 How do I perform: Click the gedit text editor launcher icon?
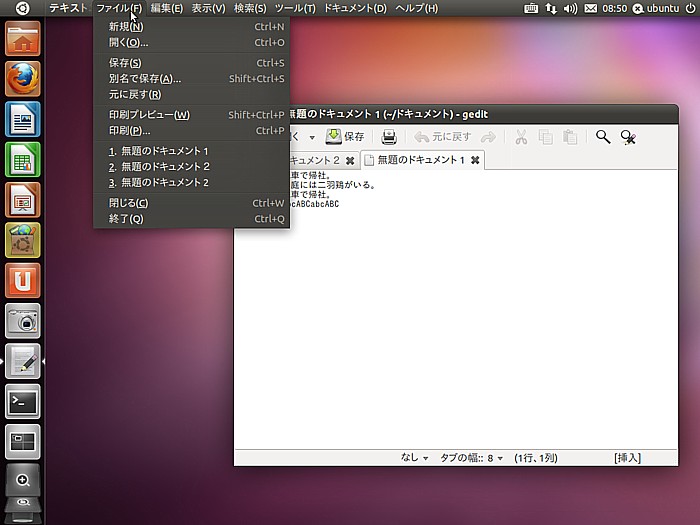click(x=23, y=361)
